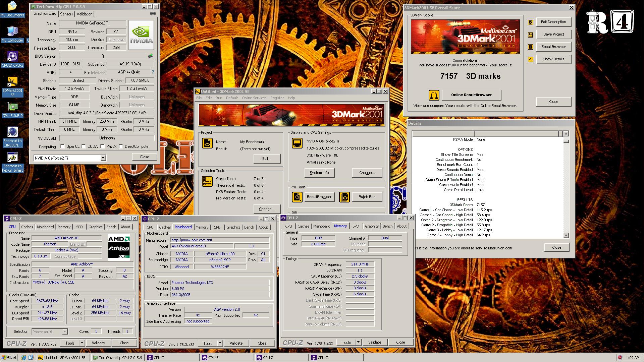Expand Tools dropdown arrow in Mainboard window
The width and height of the screenshot is (644, 362).
[219, 343]
